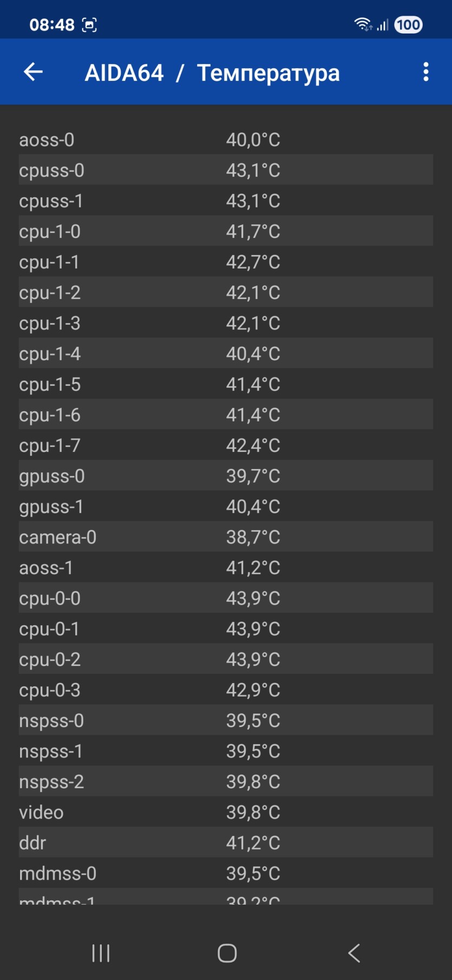Select the video temperature row
452x980 pixels.
click(226, 812)
